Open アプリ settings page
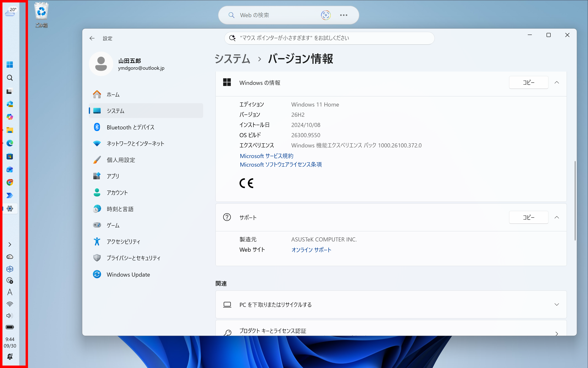 tap(146, 176)
